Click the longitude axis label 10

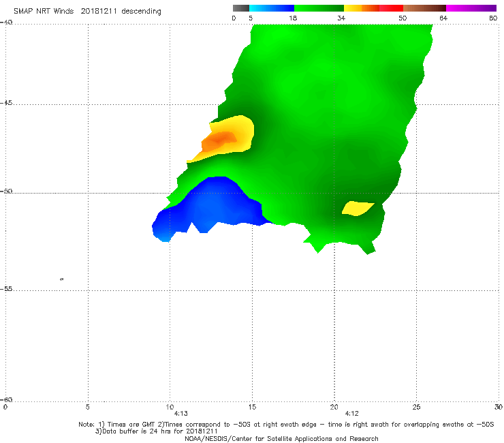(x=170, y=407)
